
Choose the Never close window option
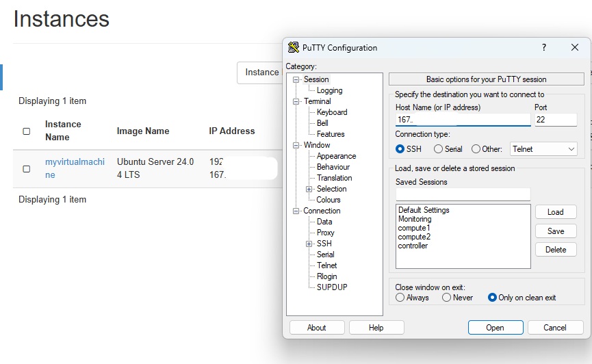446,298
